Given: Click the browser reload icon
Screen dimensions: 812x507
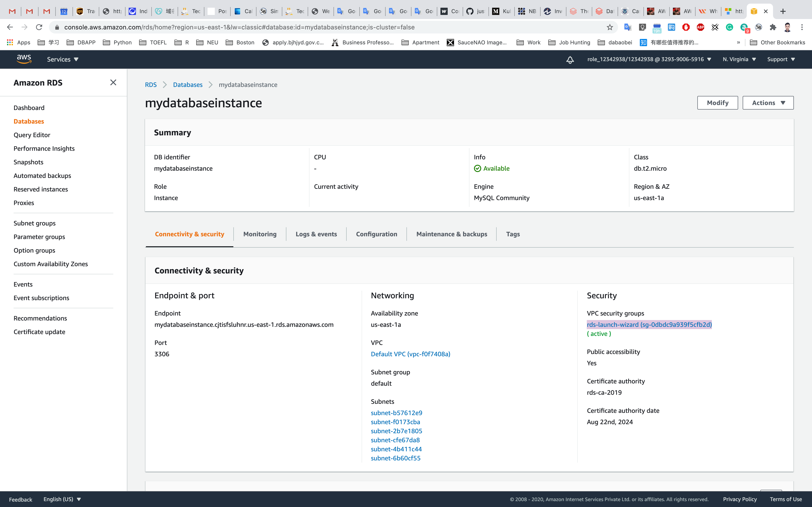Looking at the screenshot, I should pyautogui.click(x=39, y=27).
